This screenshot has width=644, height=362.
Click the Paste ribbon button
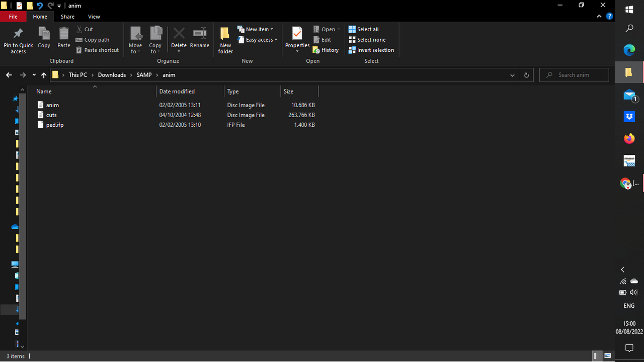(64, 38)
